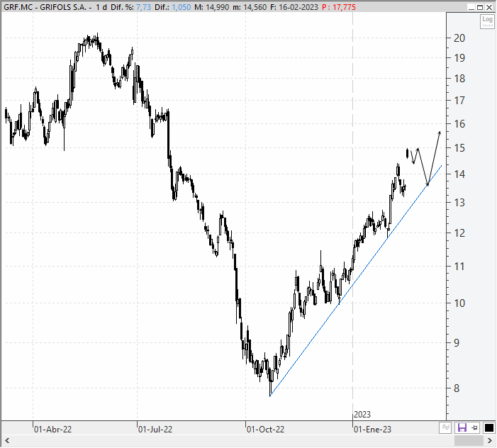Click the title 'GRF.MC - GRIFOLS S.A.'

45,7
